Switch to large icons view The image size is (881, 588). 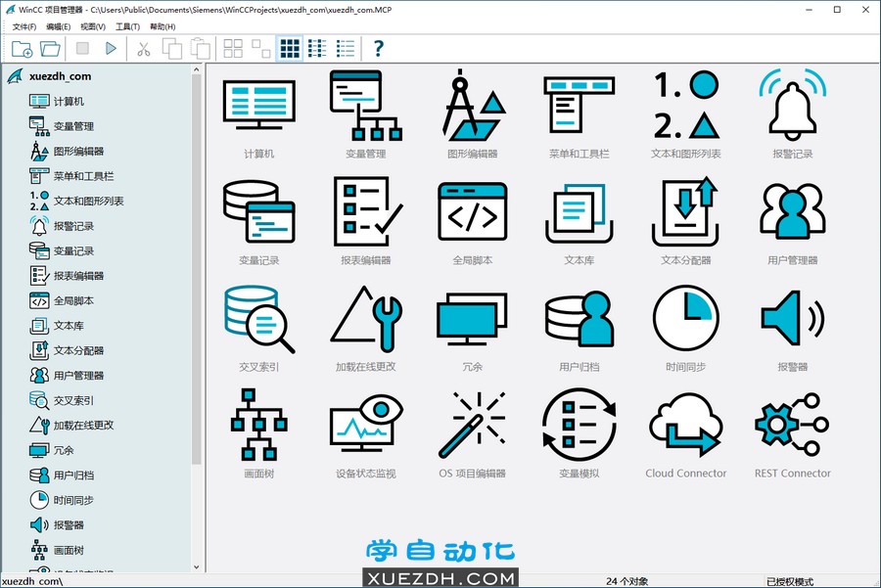click(x=233, y=49)
